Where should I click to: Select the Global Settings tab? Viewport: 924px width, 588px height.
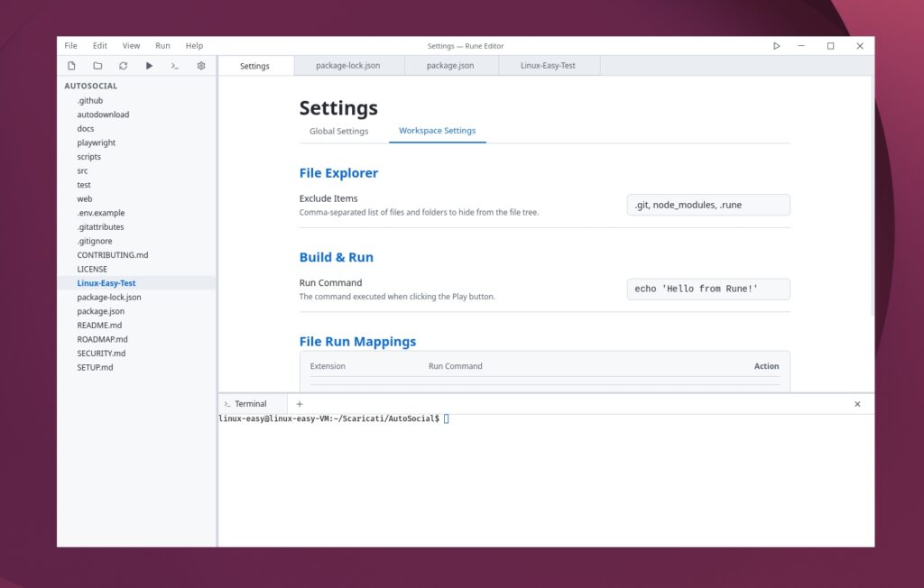tap(339, 131)
